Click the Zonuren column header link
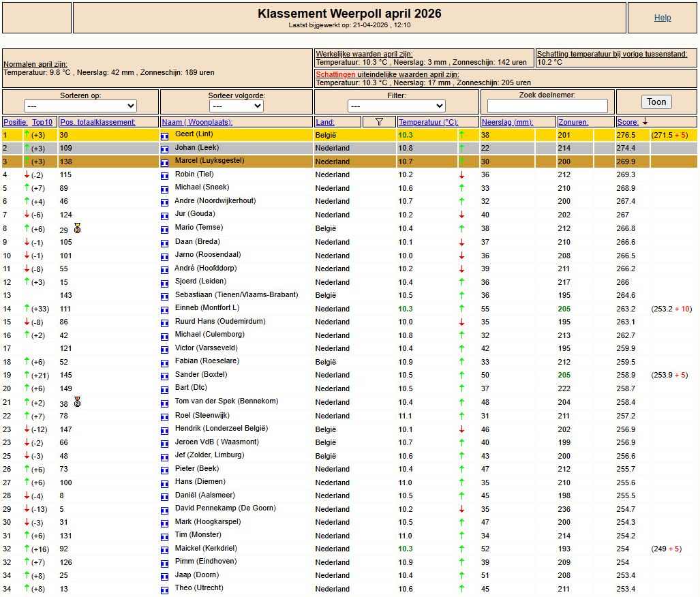This screenshot has width=700, height=597. [x=573, y=122]
